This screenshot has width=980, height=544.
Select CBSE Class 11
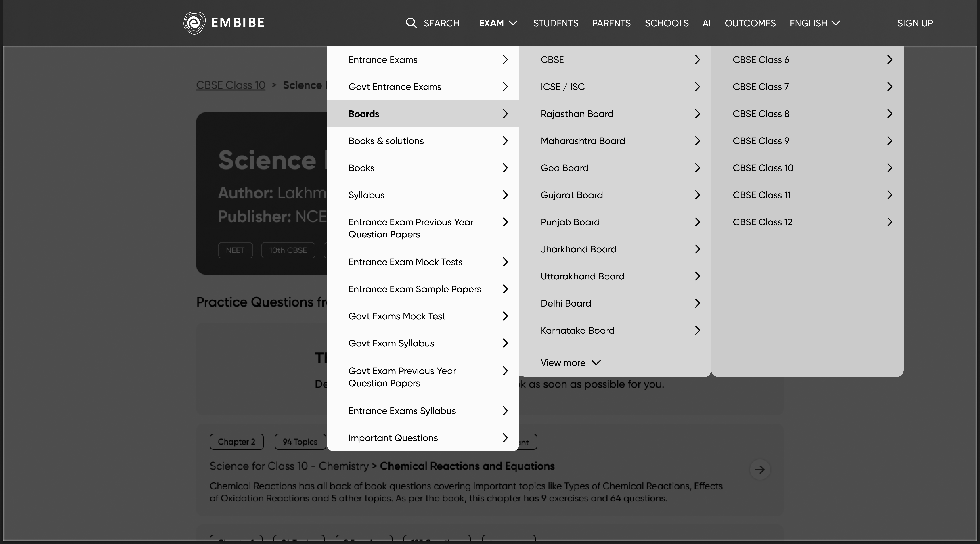coord(807,195)
